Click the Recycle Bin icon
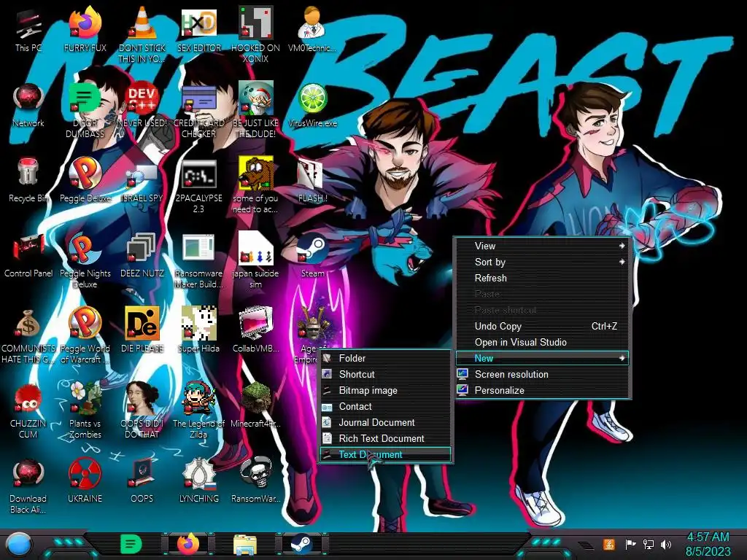The height and width of the screenshot is (560, 747). click(x=28, y=181)
